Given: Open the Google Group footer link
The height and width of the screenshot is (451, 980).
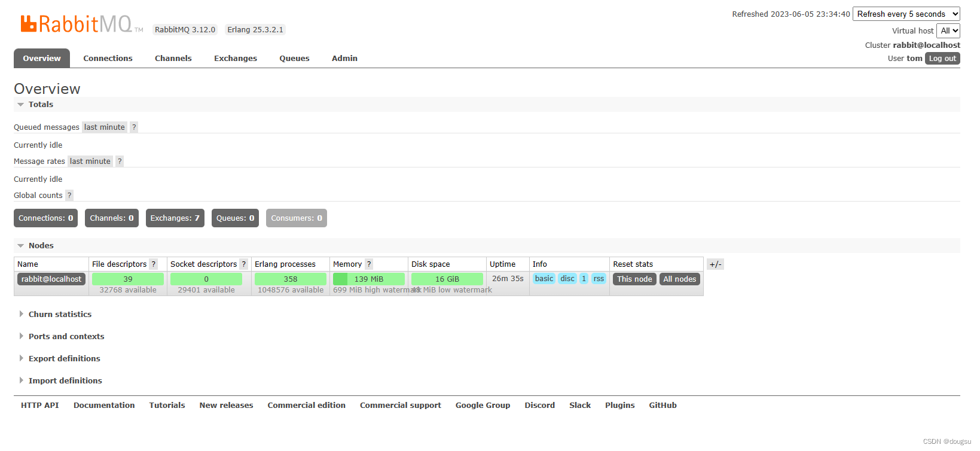Looking at the screenshot, I should pos(483,406).
